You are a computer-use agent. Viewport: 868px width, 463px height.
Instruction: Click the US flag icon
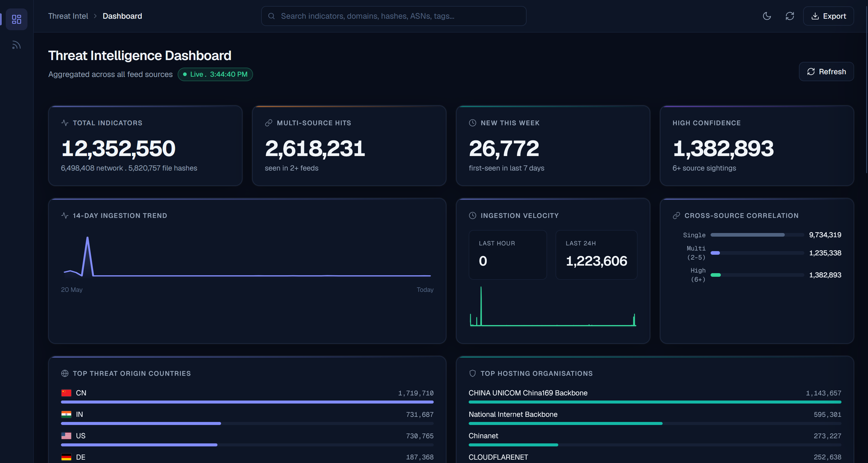pos(66,436)
